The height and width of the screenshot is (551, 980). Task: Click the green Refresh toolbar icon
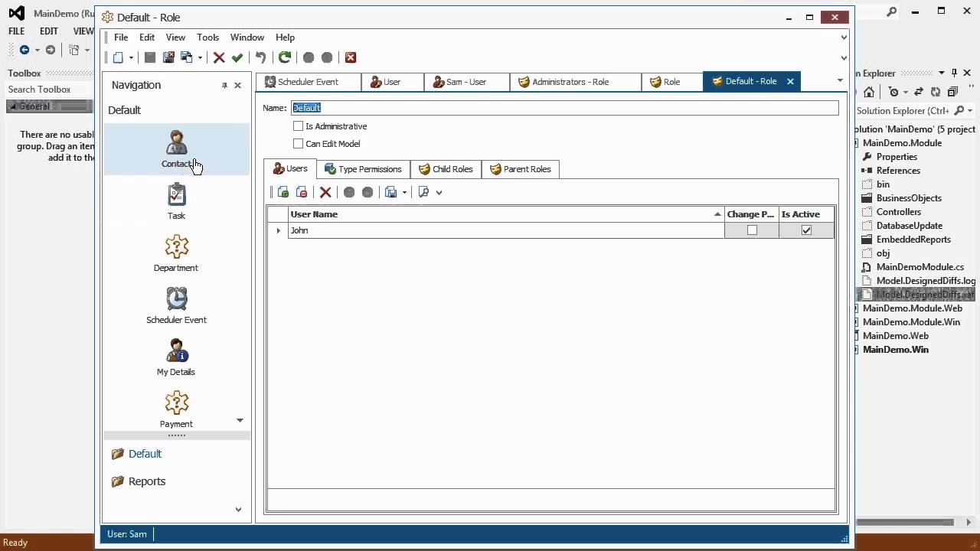tap(285, 57)
